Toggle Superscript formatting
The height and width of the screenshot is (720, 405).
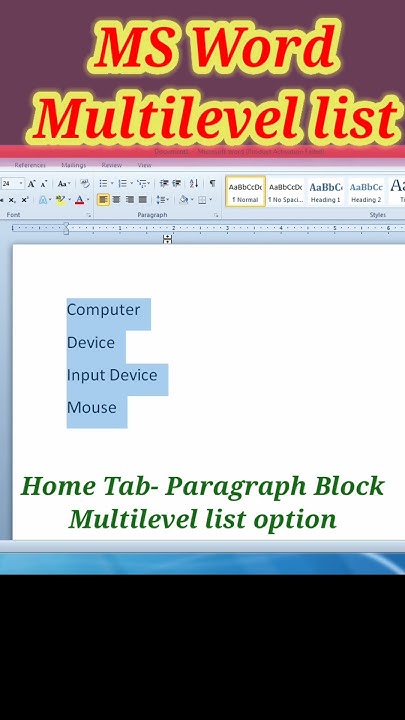[x=25, y=200]
